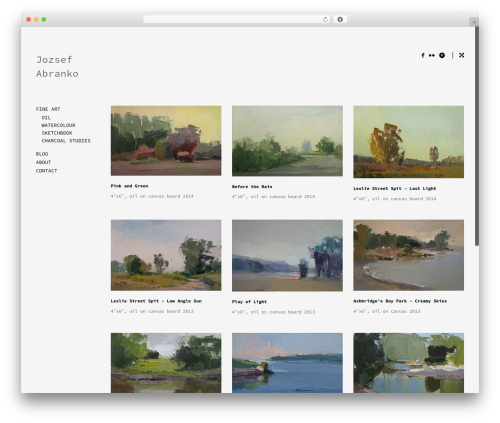The image size is (500, 423).
Task: Open the Fine Art menu item
Action: [x=48, y=109]
